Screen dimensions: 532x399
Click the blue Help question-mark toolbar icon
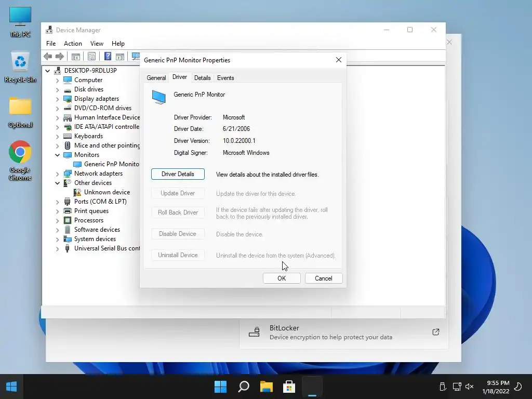click(x=108, y=56)
